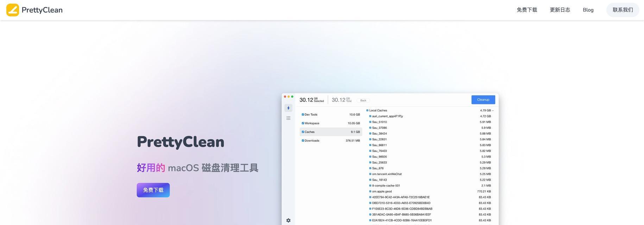Select the DBD7310-5316-4D33-A655-E70925BD0B4D entry
644x225 pixels.
pyautogui.click(x=401, y=203)
